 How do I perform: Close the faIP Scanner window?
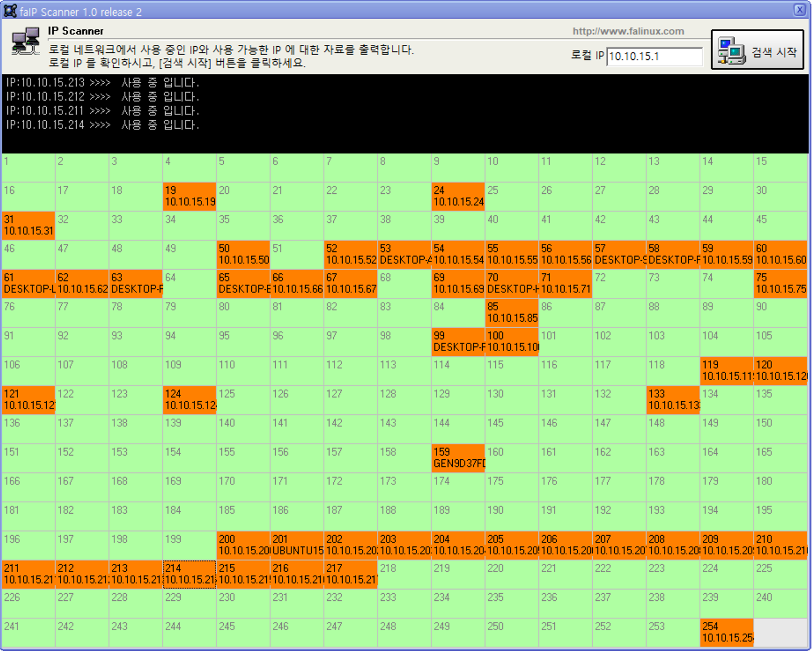(x=799, y=10)
